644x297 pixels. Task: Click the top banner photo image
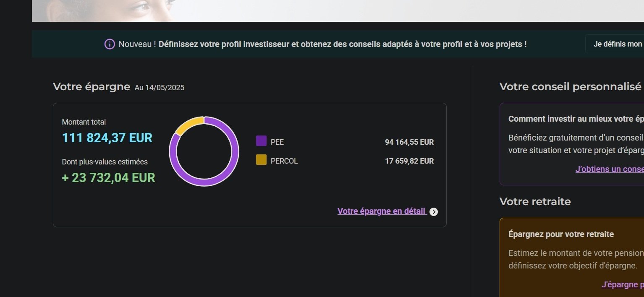tap(338, 10)
